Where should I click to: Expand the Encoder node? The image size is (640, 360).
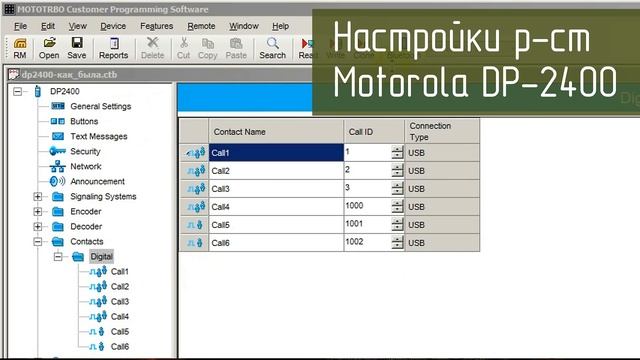[x=38, y=211]
